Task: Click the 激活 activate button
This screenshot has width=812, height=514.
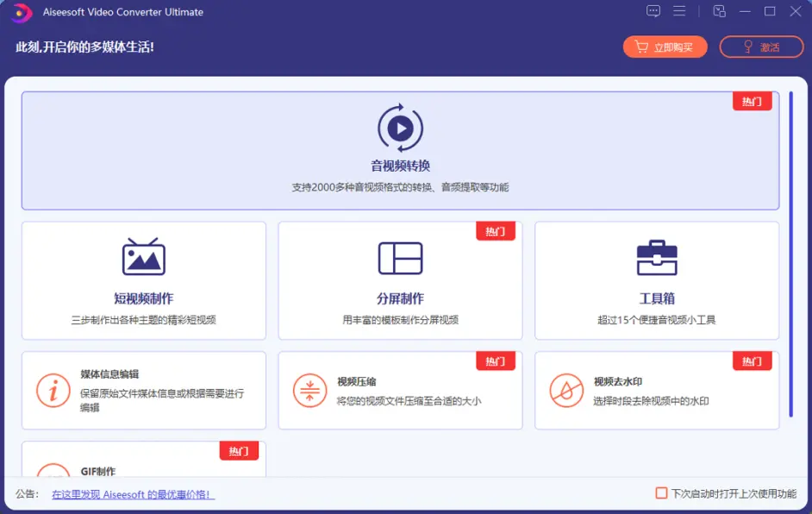Action: point(761,47)
